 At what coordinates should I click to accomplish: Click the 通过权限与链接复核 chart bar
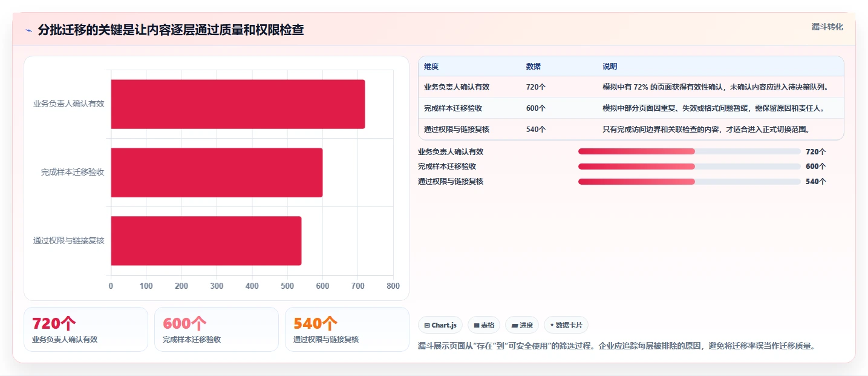(206, 240)
